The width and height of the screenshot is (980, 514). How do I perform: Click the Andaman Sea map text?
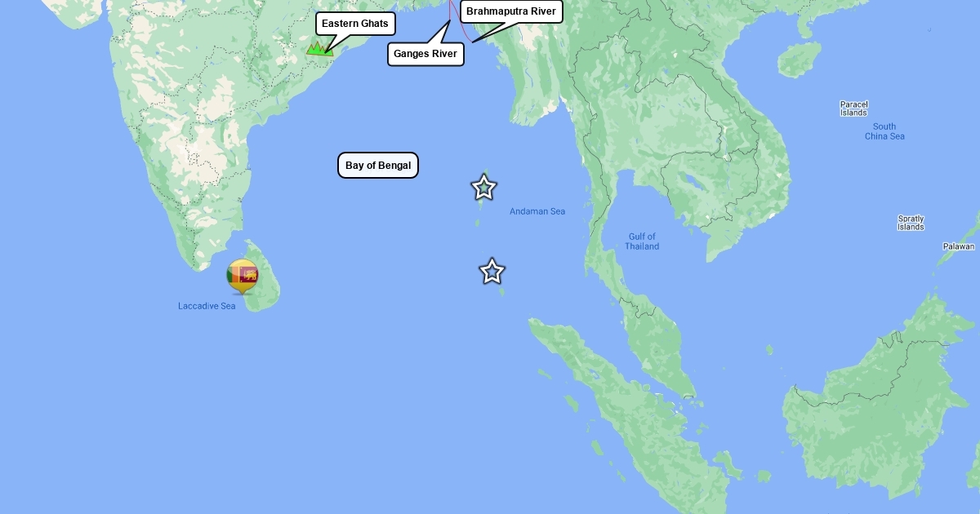pyautogui.click(x=537, y=211)
